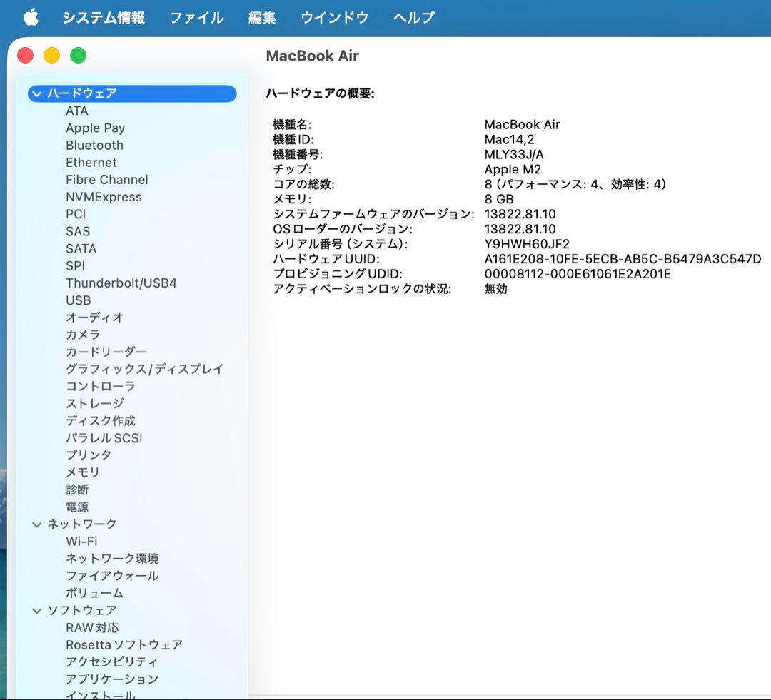Screen dimensions: 771x700
Task: Select Apple Pay in the sidebar
Action: point(96,128)
